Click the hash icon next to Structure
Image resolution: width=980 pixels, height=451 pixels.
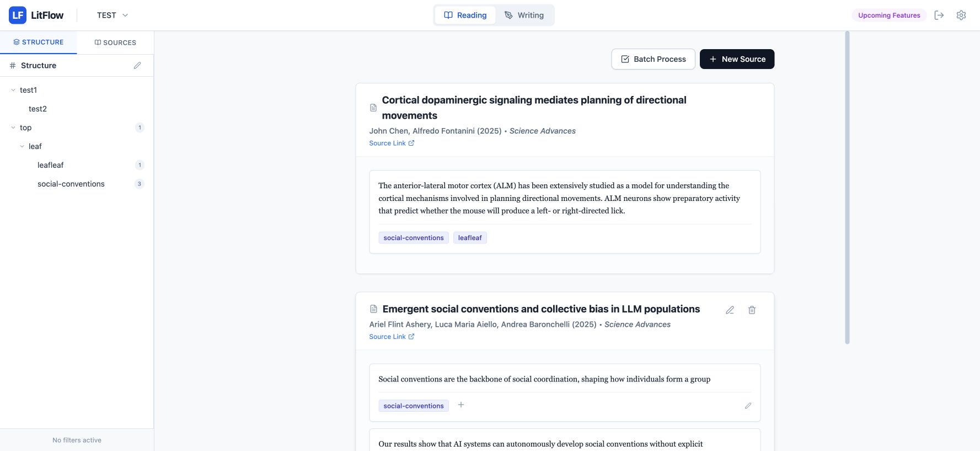[x=13, y=65]
